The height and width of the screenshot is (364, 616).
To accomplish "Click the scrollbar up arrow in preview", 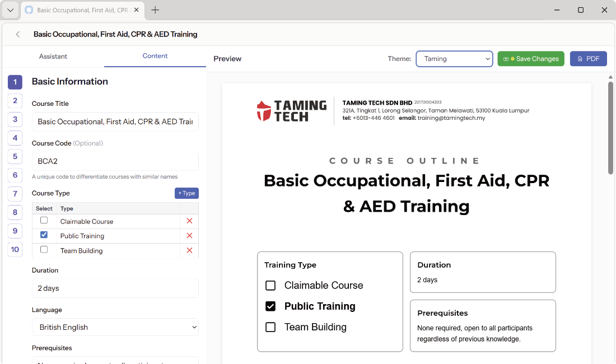I will [x=610, y=77].
